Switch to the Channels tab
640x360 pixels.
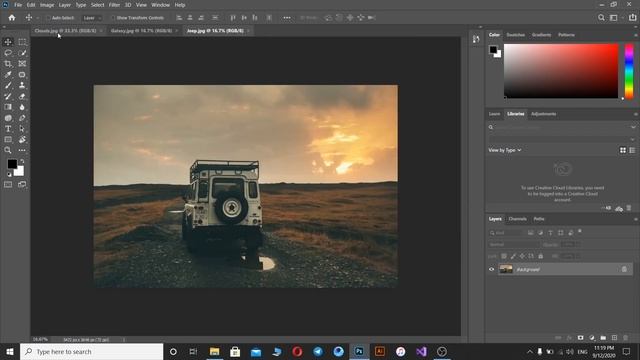coord(518,219)
